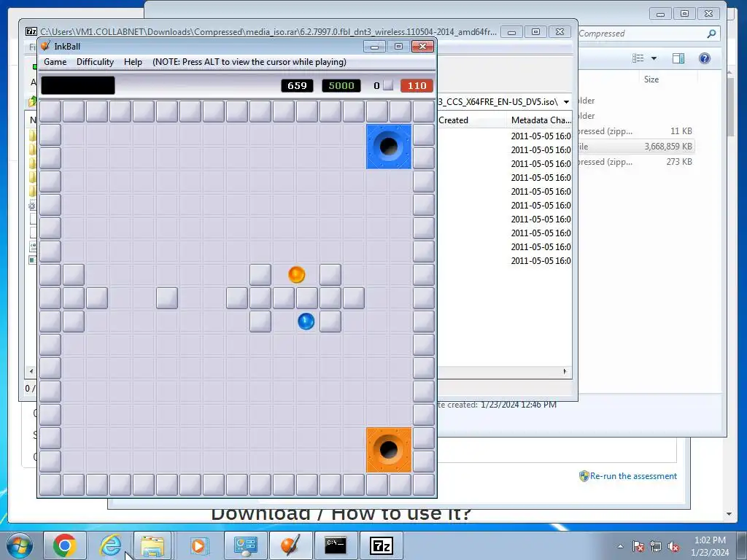Expand the 7-Zip address path dropdown
747x560 pixels.
tap(566, 102)
